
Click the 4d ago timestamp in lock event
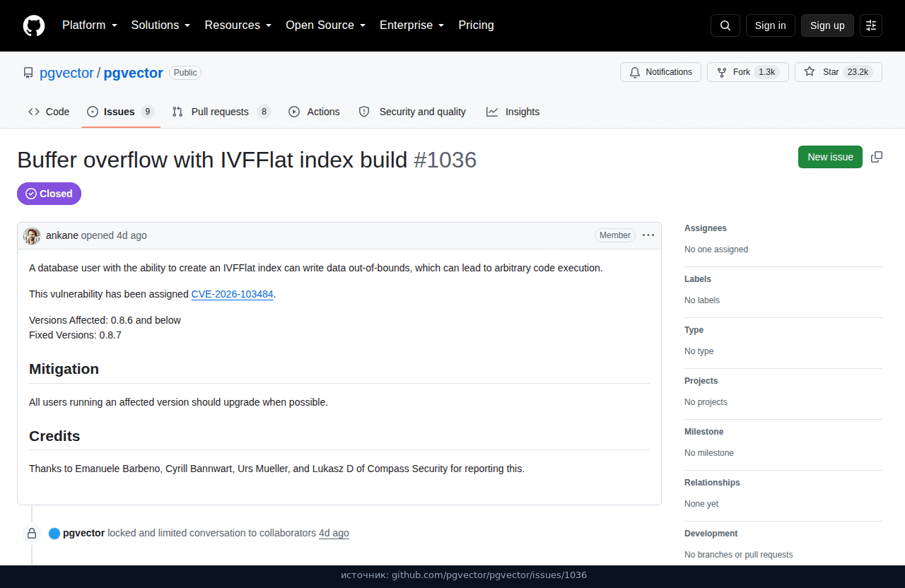tap(334, 533)
